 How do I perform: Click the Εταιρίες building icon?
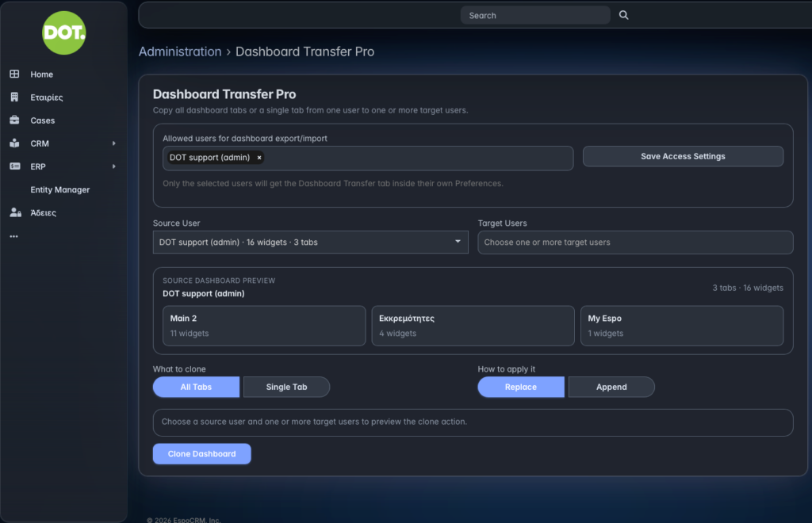tap(14, 97)
